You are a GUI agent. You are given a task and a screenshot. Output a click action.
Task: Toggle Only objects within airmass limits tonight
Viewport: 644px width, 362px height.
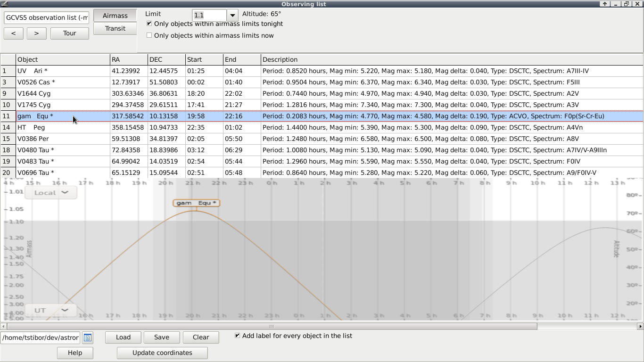[x=149, y=24]
